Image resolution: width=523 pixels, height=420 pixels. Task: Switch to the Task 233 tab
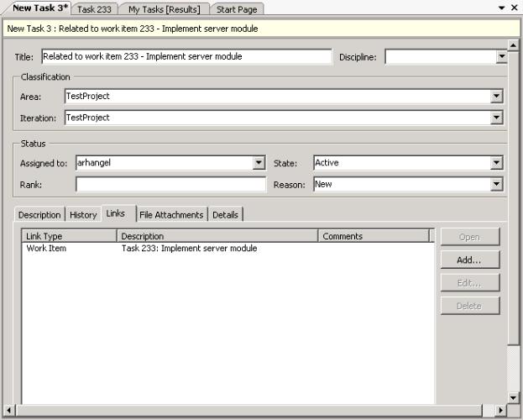point(94,9)
